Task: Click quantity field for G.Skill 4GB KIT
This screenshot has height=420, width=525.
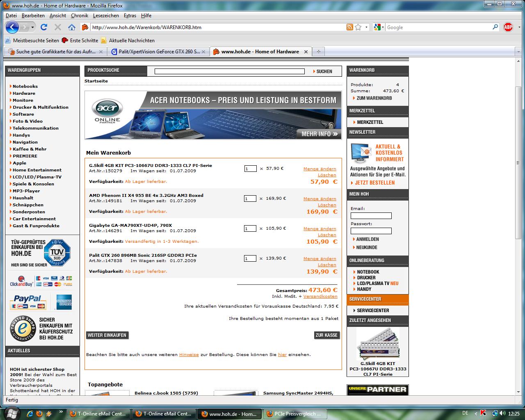Action: click(250, 169)
